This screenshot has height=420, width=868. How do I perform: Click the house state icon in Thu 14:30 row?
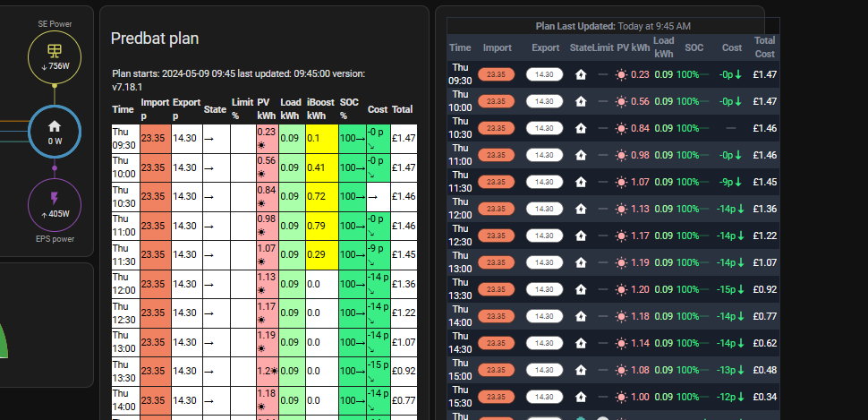tap(581, 343)
